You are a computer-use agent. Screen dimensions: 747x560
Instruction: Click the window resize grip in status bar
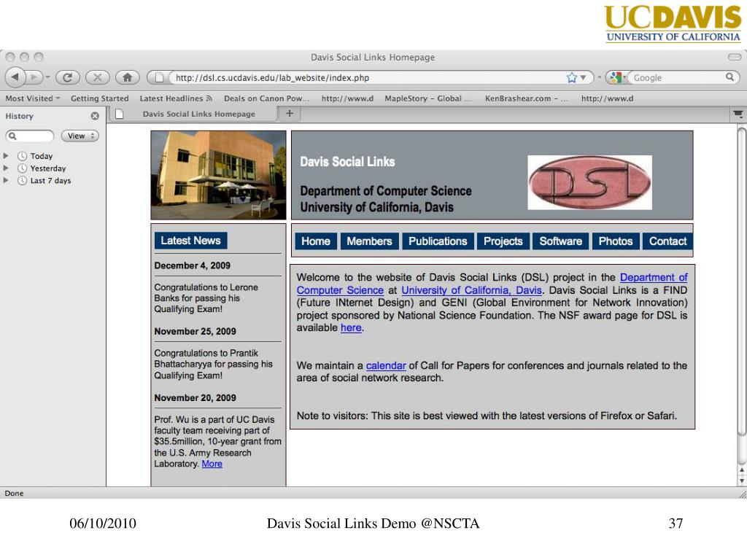(742, 495)
